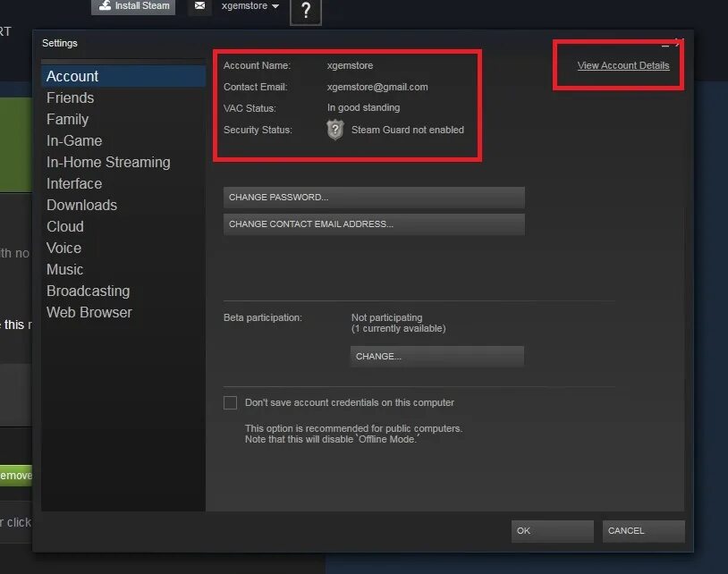
Task: Dismiss settings with the Cancel button
Action: coord(644,531)
